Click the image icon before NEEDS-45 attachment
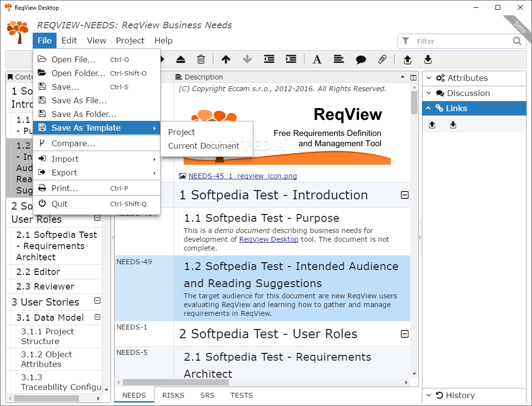Viewport: 532px width, 406px height. [183, 176]
